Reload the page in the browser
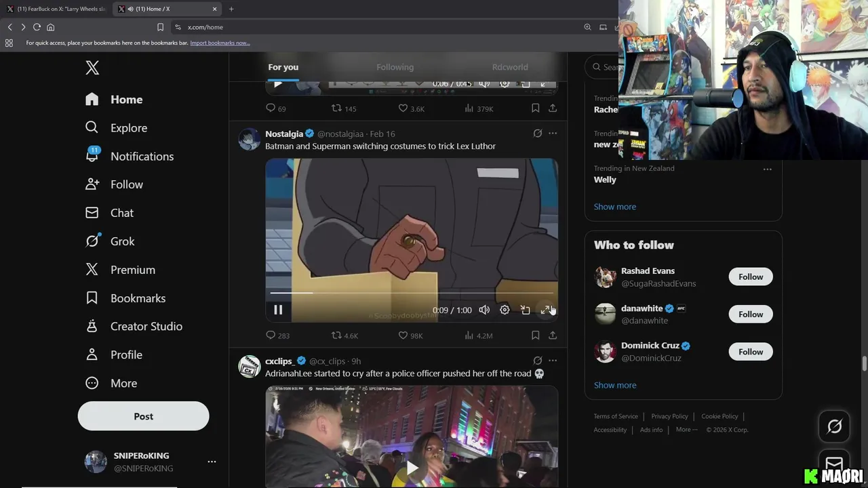 pos(37,27)
